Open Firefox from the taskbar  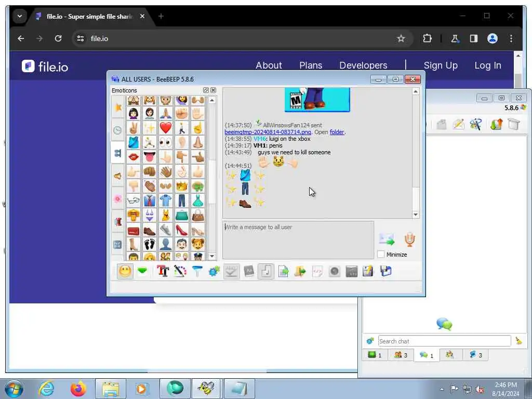pyautogui.click(x=78, y=389)
